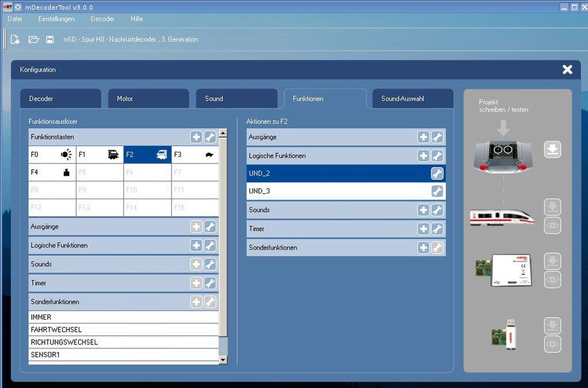Close the Konfiguration dialog with X

point(567,69)
